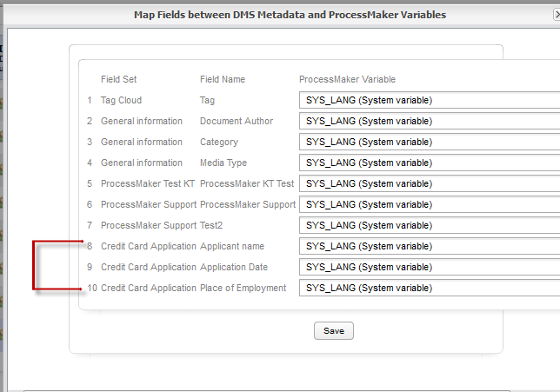Click the Field Set column header
The width and height of the screenshot is (560, 392).
pos(118,79)
